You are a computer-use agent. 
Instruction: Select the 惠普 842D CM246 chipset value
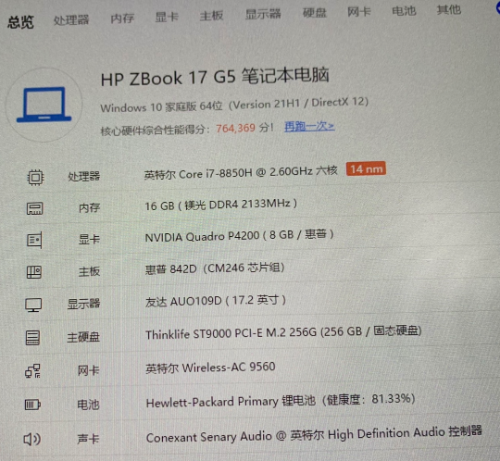click(x=215, y=268)
